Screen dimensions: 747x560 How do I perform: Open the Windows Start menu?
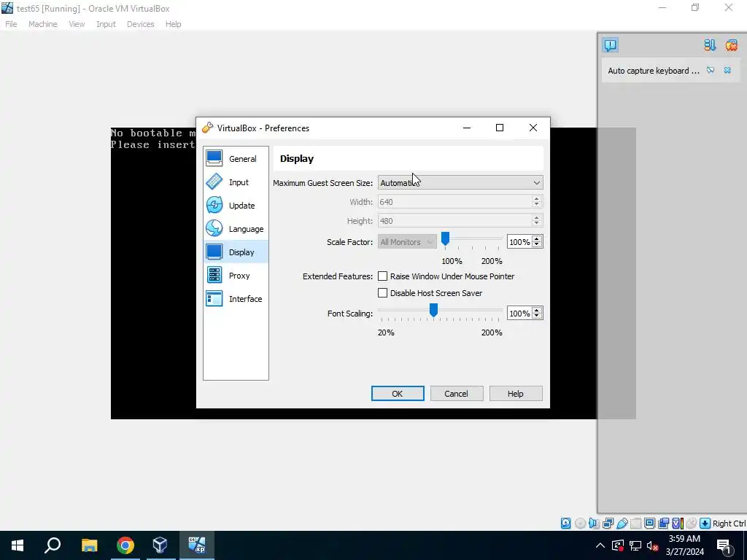(18, 545)
